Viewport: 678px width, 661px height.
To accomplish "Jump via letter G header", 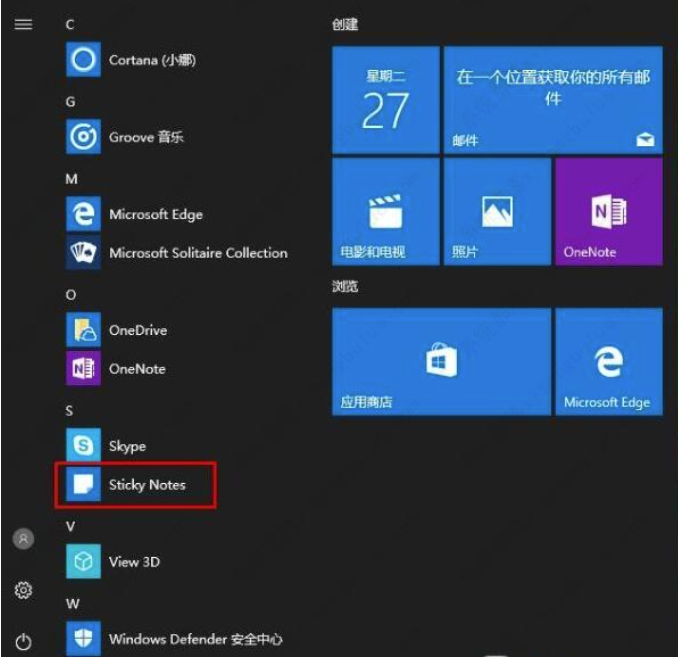I will (70, 102).
